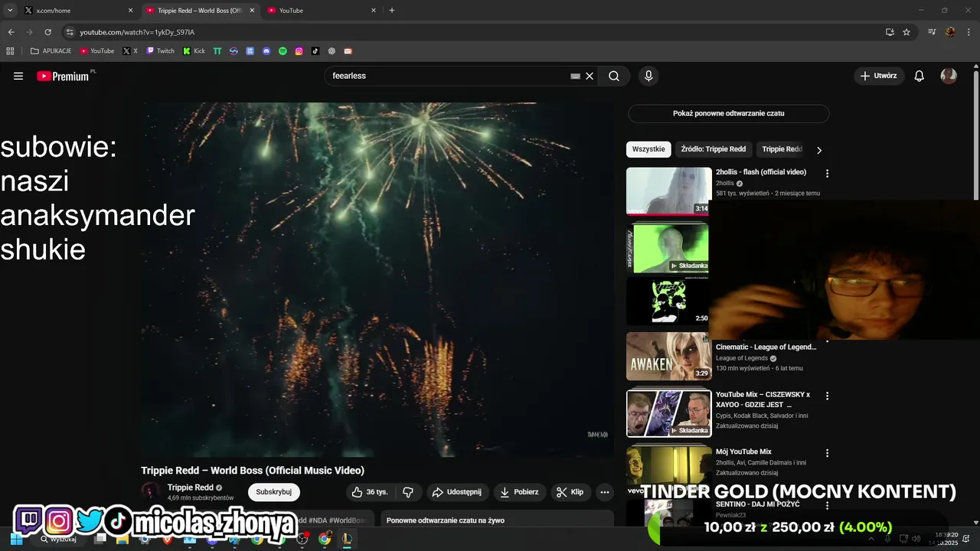
Task: Switch to the YouTube tab
Action: 321,11
